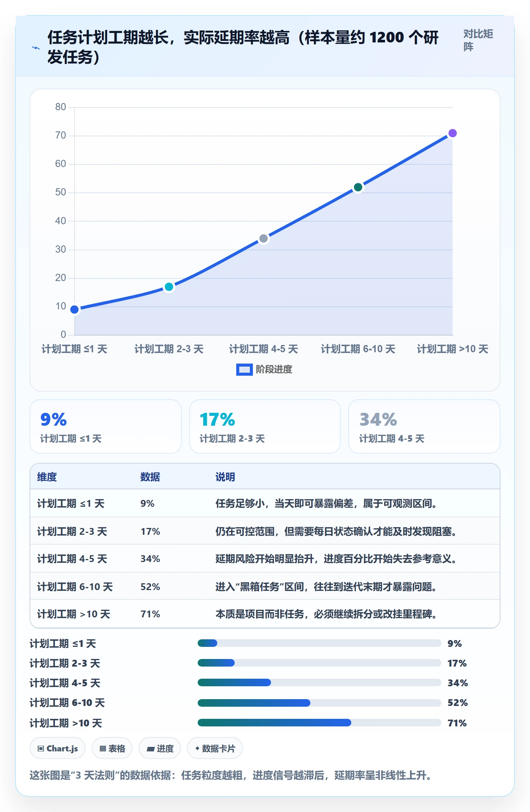The width and height of the screenshot is (530, 812).
Task: Click the 17% progress bar
Action: pos(319,663)
